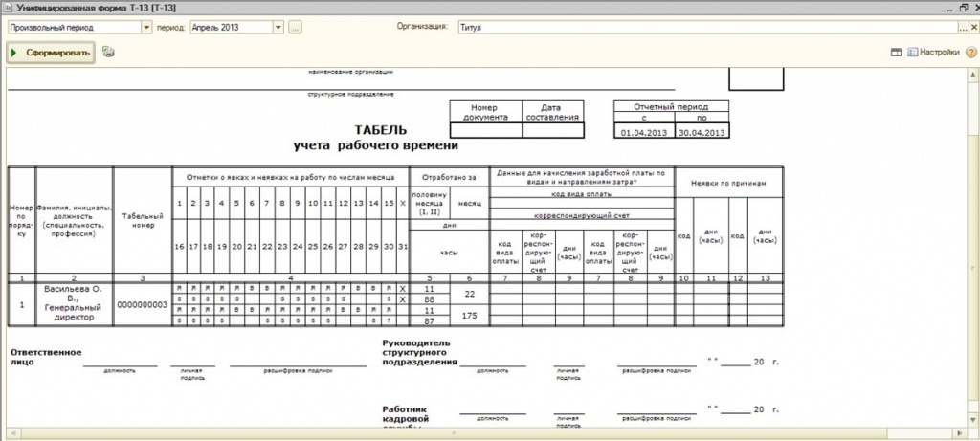Click the table layout icon beside Настройки
The image size is (980, 441).
coord(897,53)
